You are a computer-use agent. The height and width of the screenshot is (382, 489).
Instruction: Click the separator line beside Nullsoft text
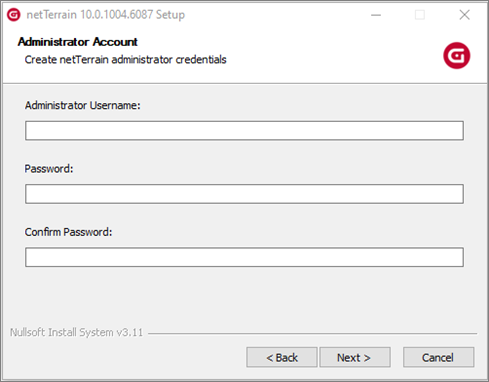(x=312, y=333)
